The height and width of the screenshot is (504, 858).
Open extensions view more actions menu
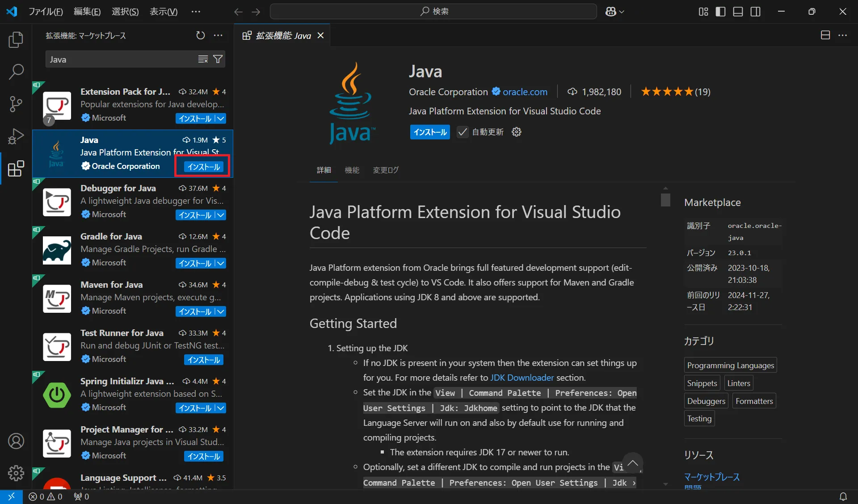tap(218, 35)
